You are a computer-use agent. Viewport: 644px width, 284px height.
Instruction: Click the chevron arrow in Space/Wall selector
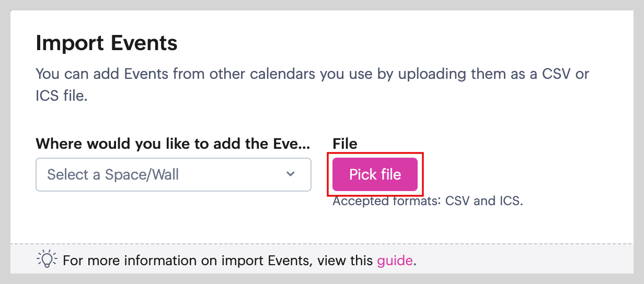[x=291, y=174]
